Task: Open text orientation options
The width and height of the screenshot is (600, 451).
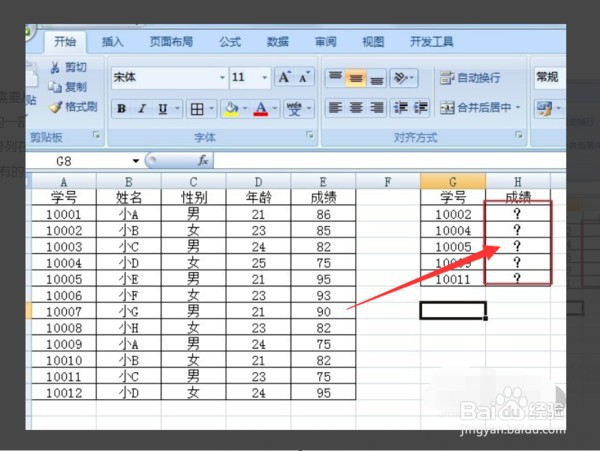Action: point(404,78)
